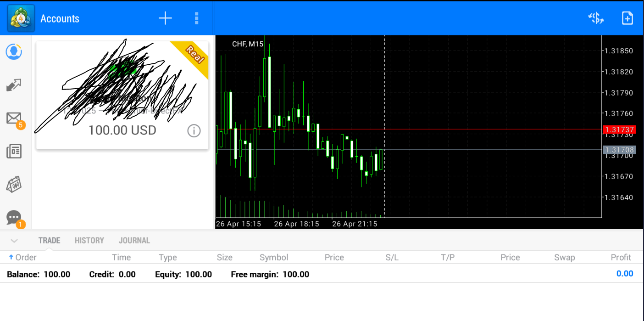This screenshot has height=321, width=644.
Task: Click the red 1.31737 price label
Action: 620,130
